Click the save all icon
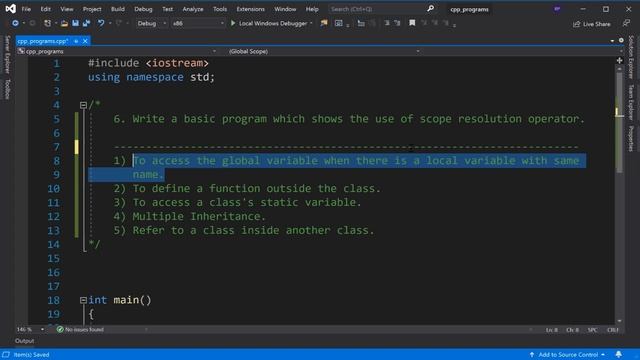The image size is (640, 360). click(86, 23)
